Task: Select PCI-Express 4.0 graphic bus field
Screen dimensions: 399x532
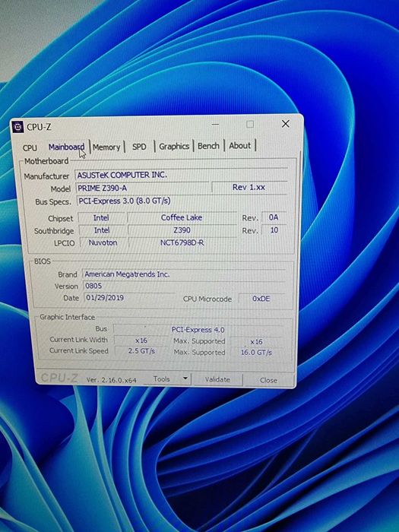Action: 198,329
